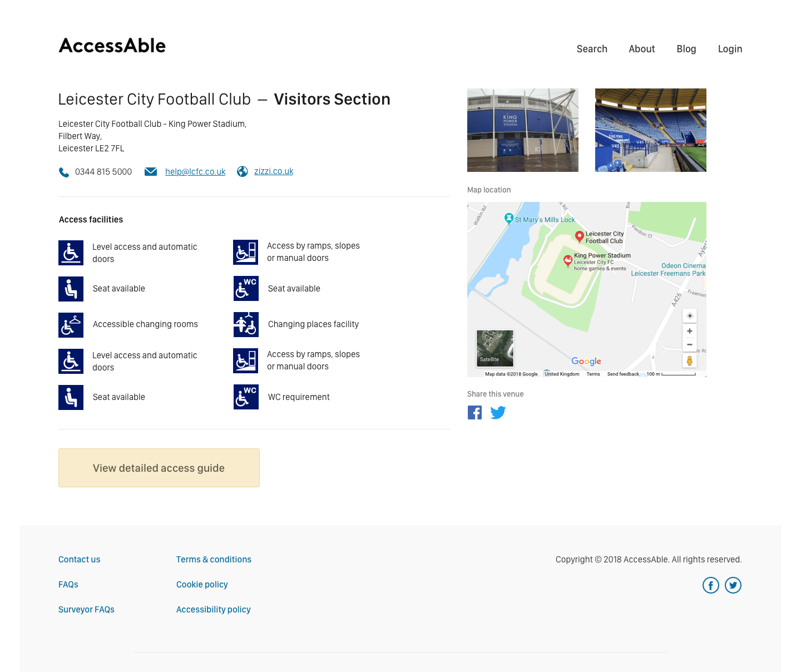Click the Leicester Freemans Park map label
801x672 pixels.
(668, 274)
